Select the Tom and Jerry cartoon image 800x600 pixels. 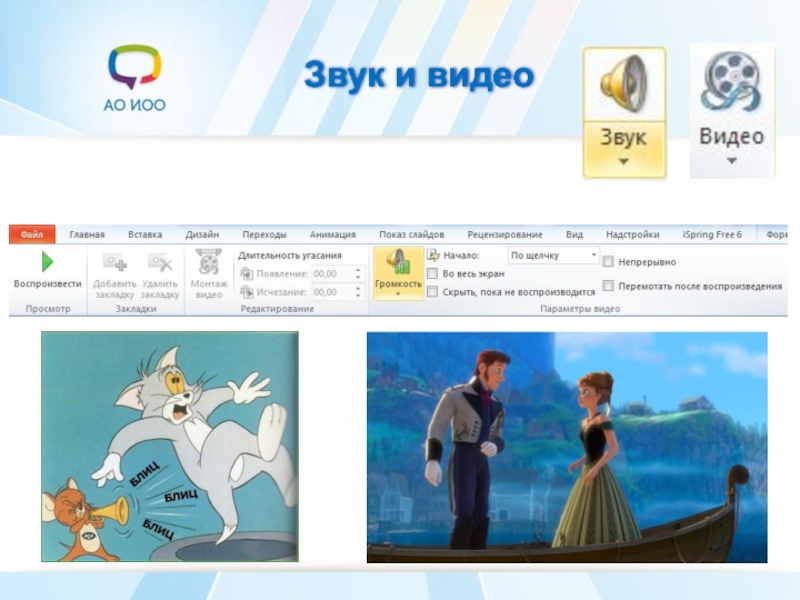pos(170,446)
